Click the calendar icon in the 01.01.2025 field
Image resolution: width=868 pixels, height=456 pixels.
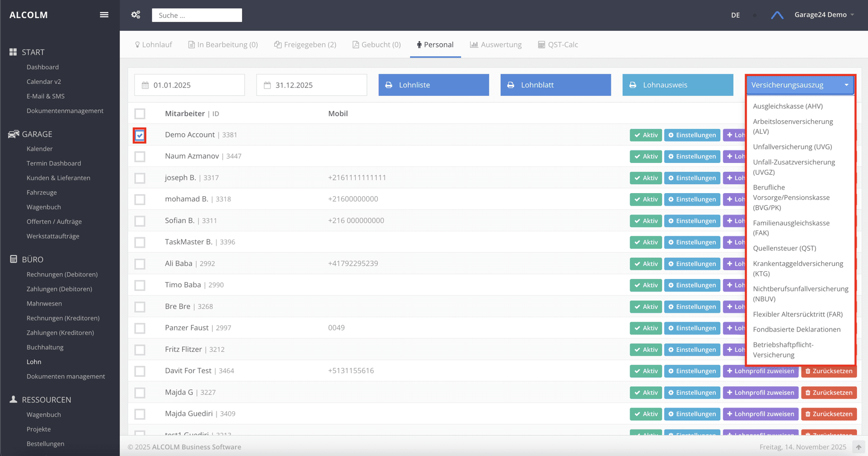click(x=145, y=85)
